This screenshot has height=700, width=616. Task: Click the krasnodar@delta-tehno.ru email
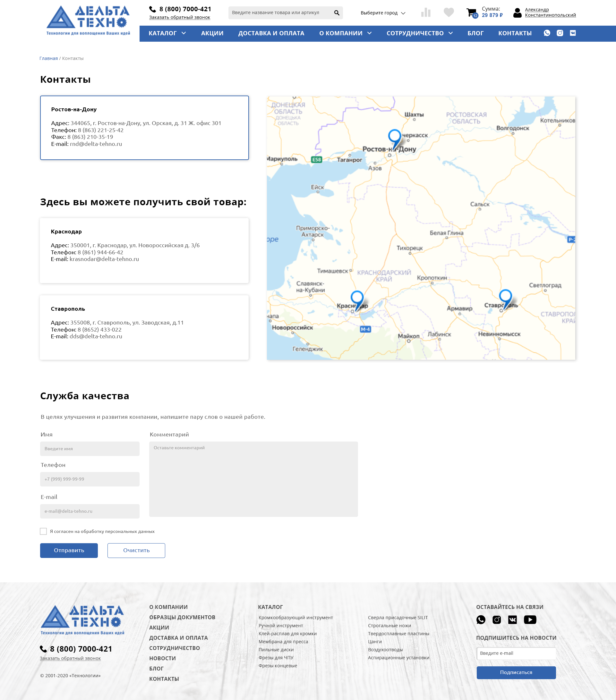[104, 259]
